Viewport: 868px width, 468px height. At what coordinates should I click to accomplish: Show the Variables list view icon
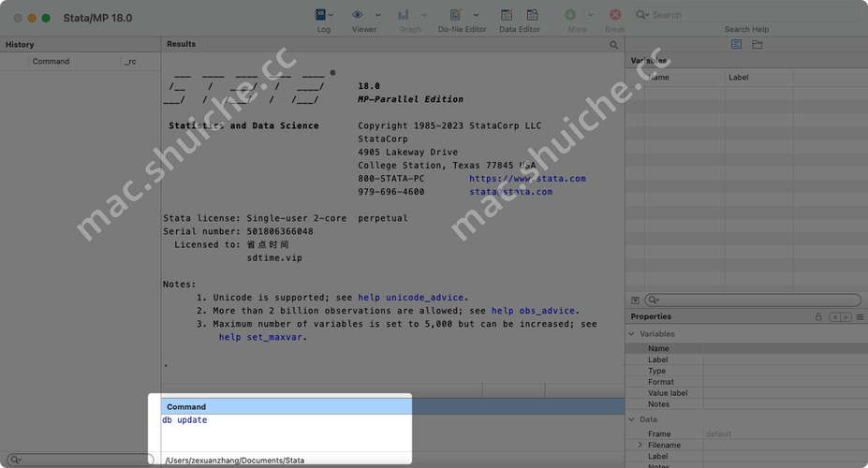[x=737, y=45]
